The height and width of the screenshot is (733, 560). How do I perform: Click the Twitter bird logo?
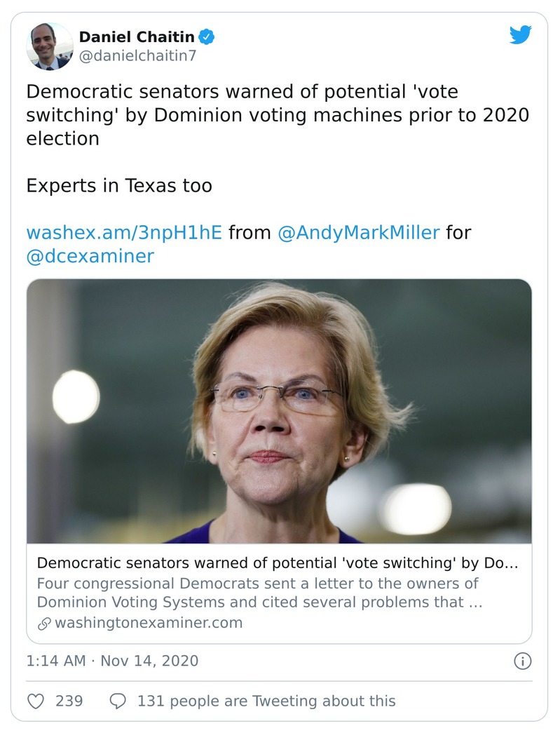[x=520, y=35]
